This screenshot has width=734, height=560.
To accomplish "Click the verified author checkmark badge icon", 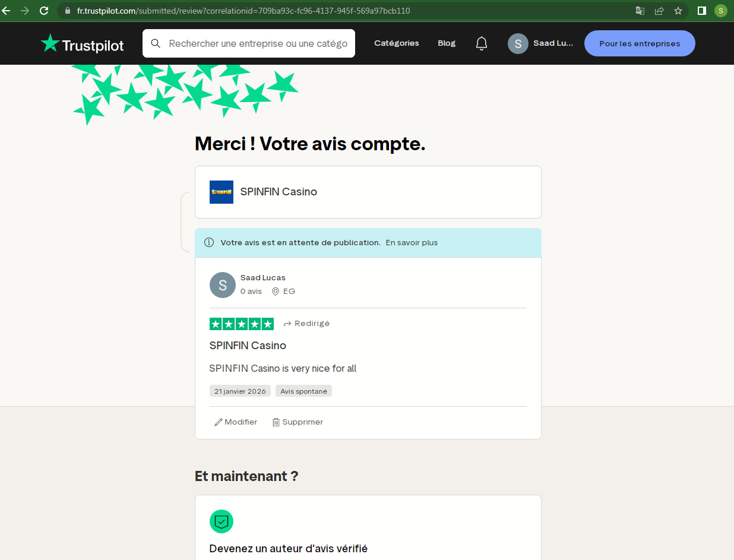I will tap(222, 521).
